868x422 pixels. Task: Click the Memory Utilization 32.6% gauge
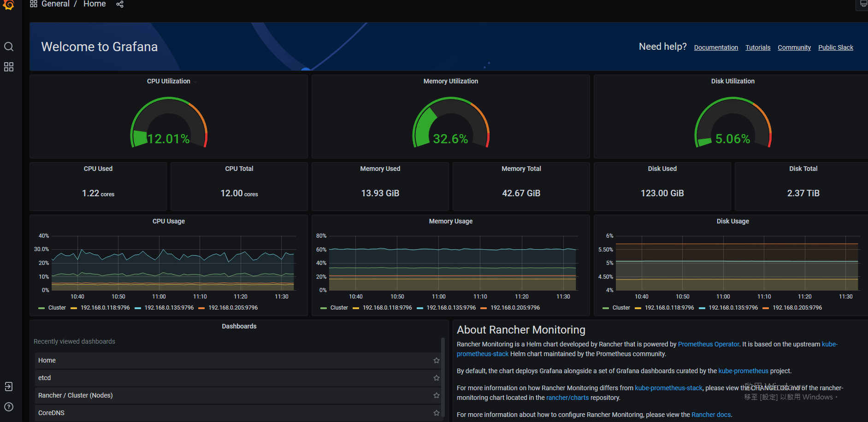[451, 123]
